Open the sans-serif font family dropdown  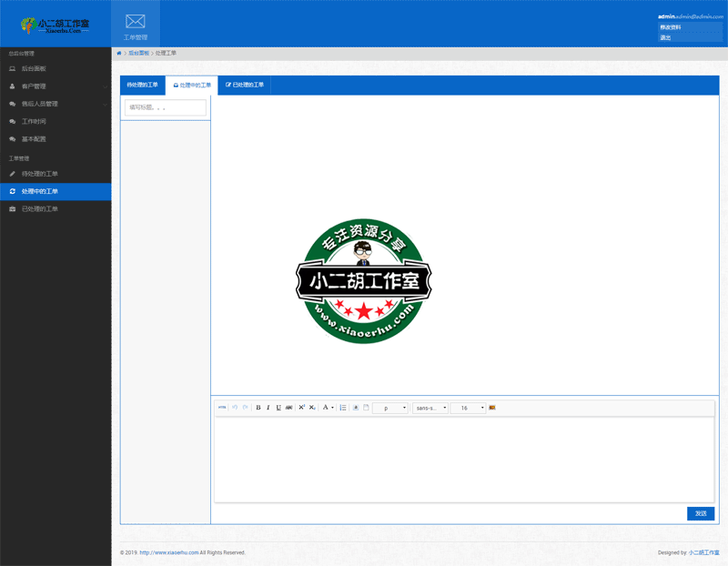click(430, 408)
